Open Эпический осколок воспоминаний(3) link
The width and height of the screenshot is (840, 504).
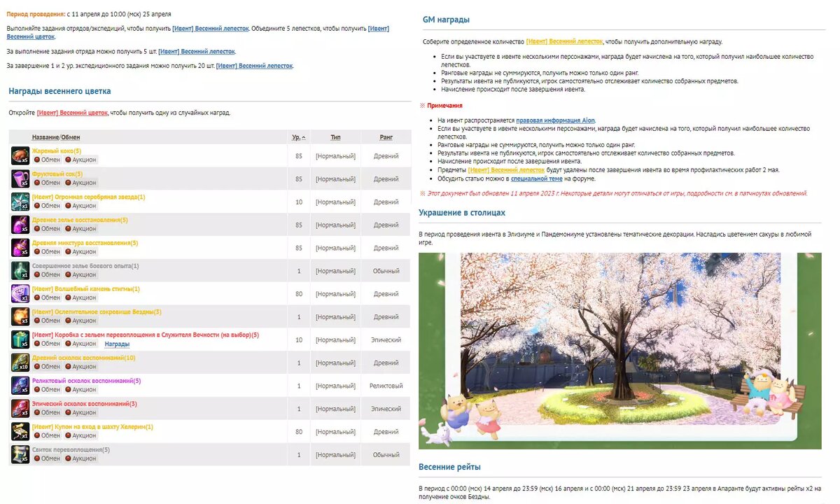pos(85,404)
